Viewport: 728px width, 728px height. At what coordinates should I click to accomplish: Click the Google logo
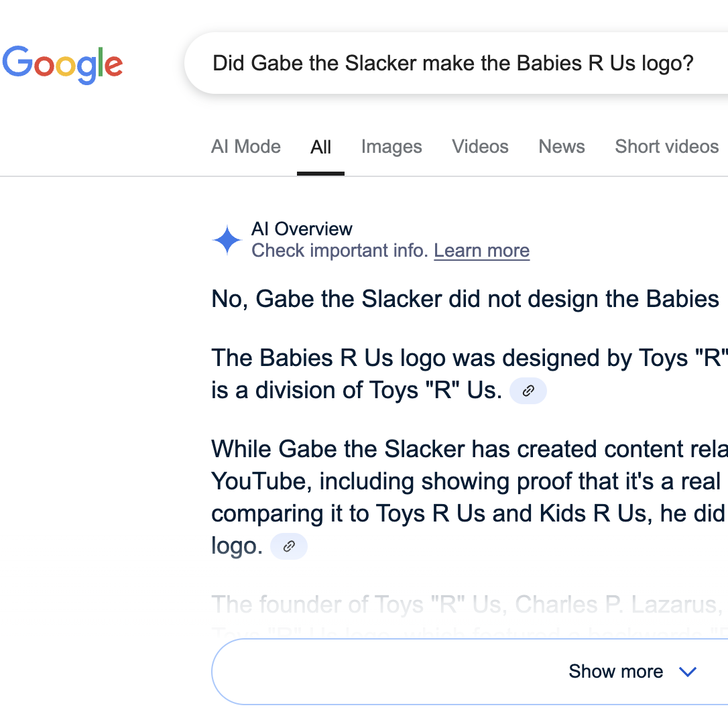(62, 64)
